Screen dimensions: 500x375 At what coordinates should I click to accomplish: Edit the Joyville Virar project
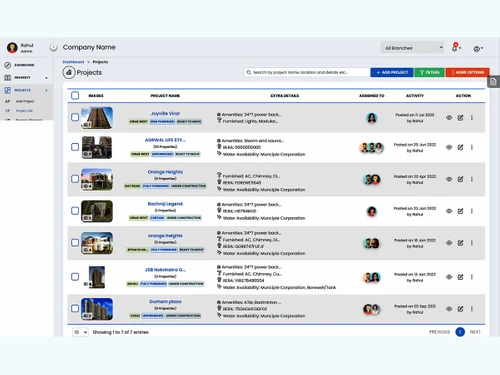click(x=460, y=118)
